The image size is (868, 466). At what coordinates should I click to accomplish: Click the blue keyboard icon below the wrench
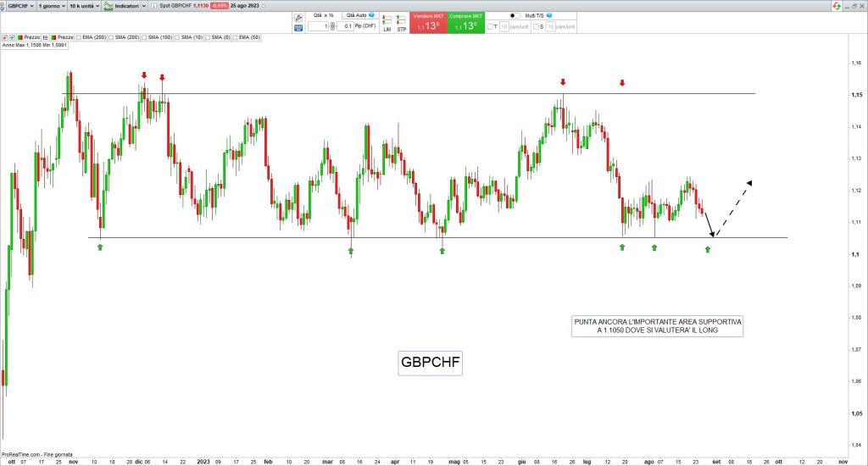click(298, 27)
